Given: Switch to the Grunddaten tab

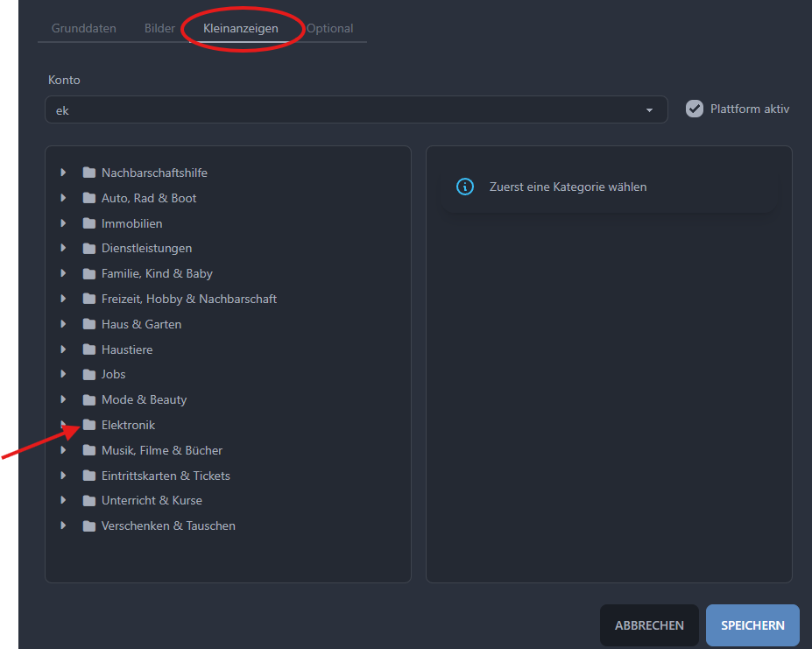Looking at the screenshot, I should pos(84,28).
